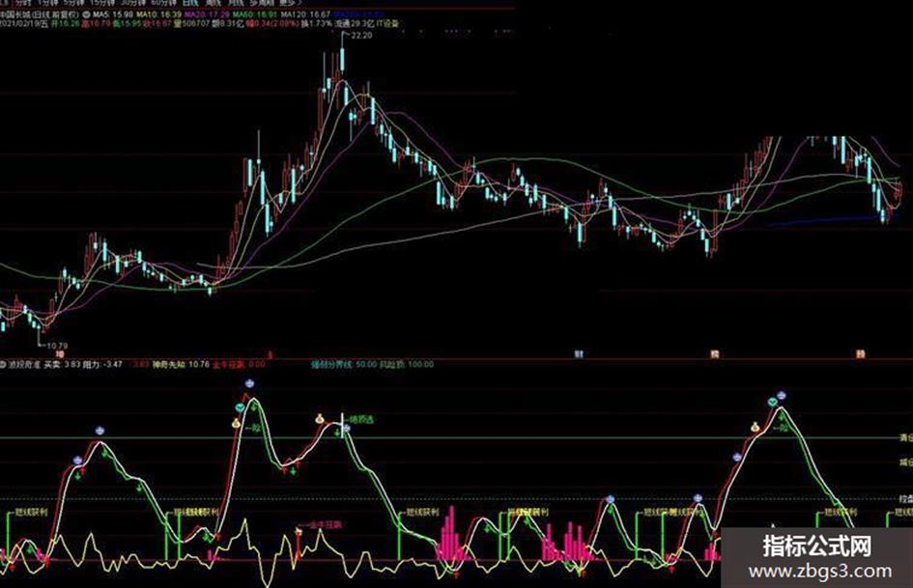913x588 pixels.
Task: Select the MA5 15.98 indicator label
Action: tap(112, 14)
